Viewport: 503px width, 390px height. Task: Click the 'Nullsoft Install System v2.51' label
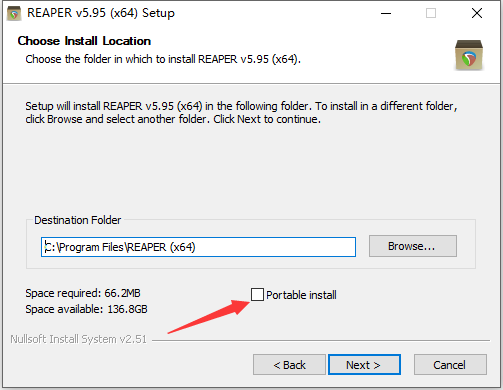coord(78,339)
